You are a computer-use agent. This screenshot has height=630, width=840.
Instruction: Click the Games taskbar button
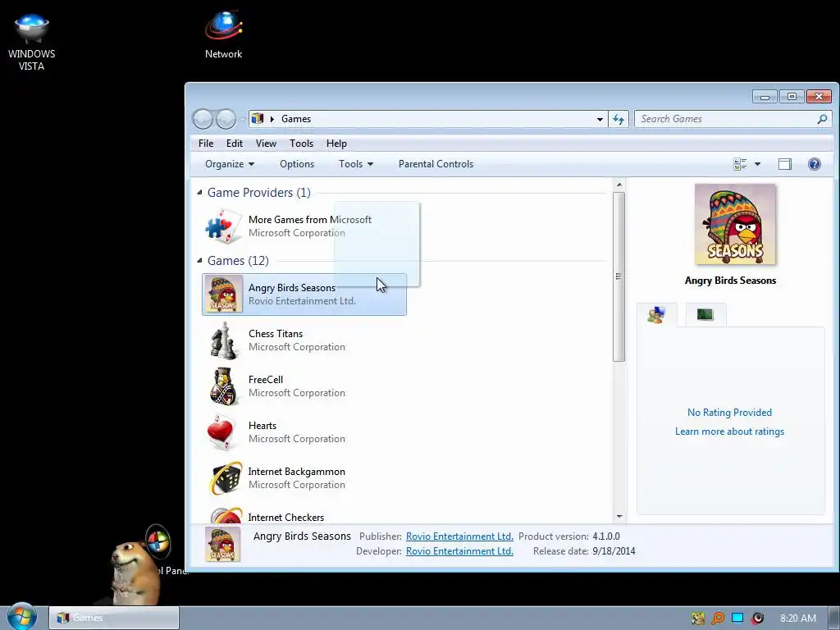click(114, 618)
